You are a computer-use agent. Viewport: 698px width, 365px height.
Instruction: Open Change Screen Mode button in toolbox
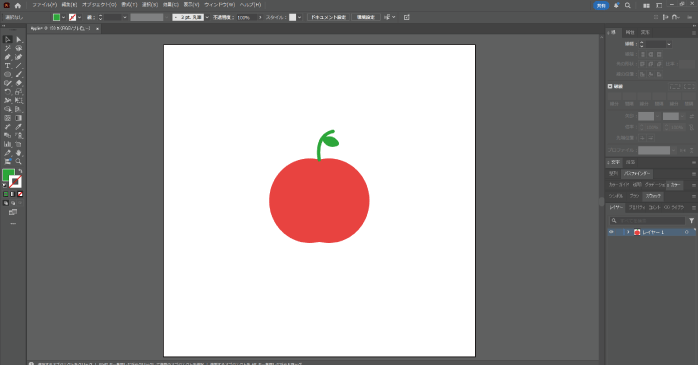pyautogui.click(x=13, y=212)
